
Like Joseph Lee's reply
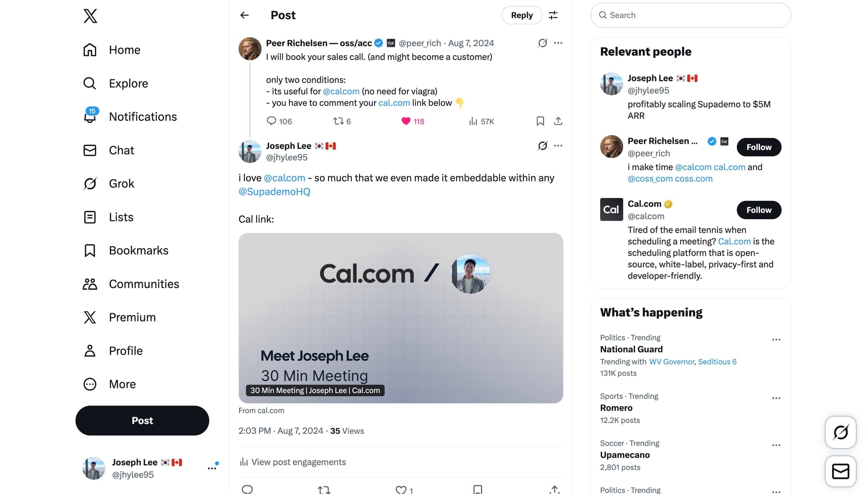click(401, 489)
